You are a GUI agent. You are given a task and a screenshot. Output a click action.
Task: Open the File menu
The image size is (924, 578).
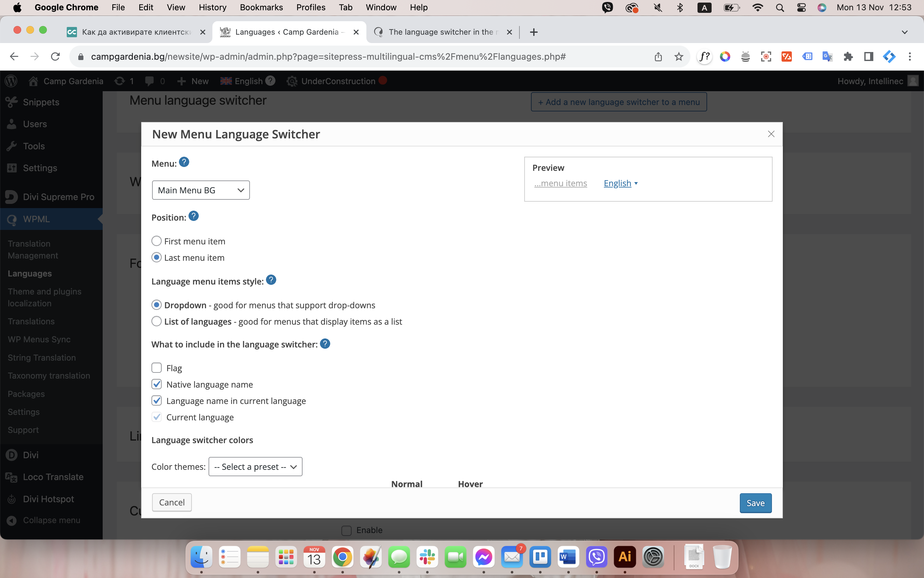[118, 7]
